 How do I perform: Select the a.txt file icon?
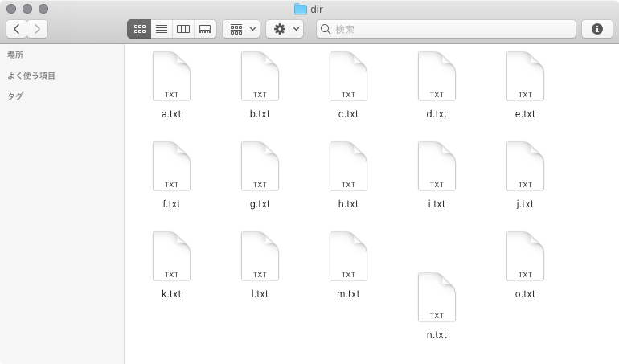coord(171,76)
